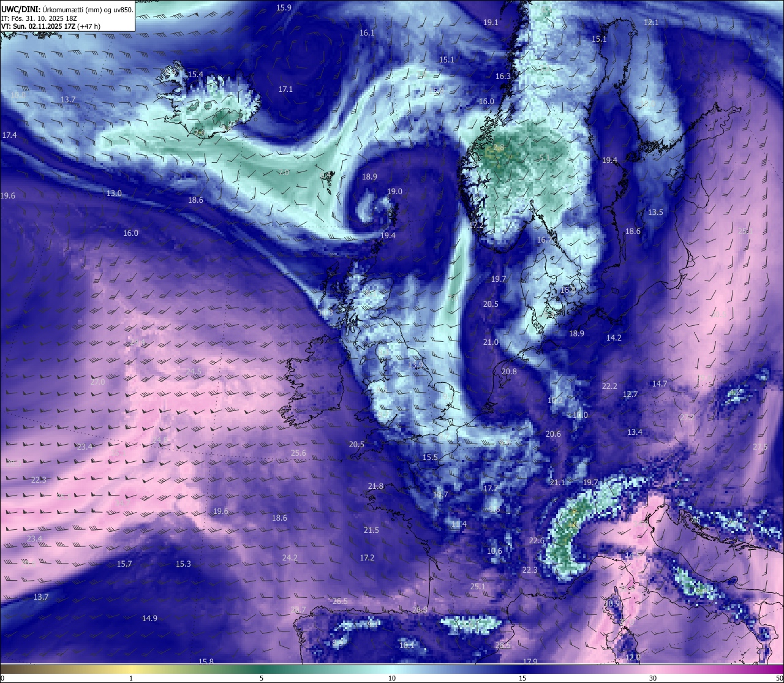
Task: Click the map value 12.1
Action: [651, 23]
